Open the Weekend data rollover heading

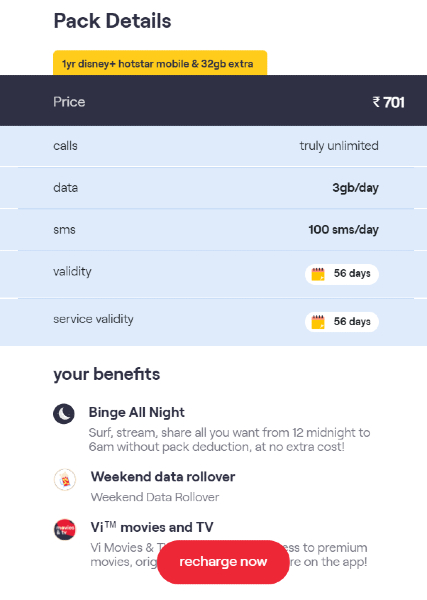coord(163,477)
